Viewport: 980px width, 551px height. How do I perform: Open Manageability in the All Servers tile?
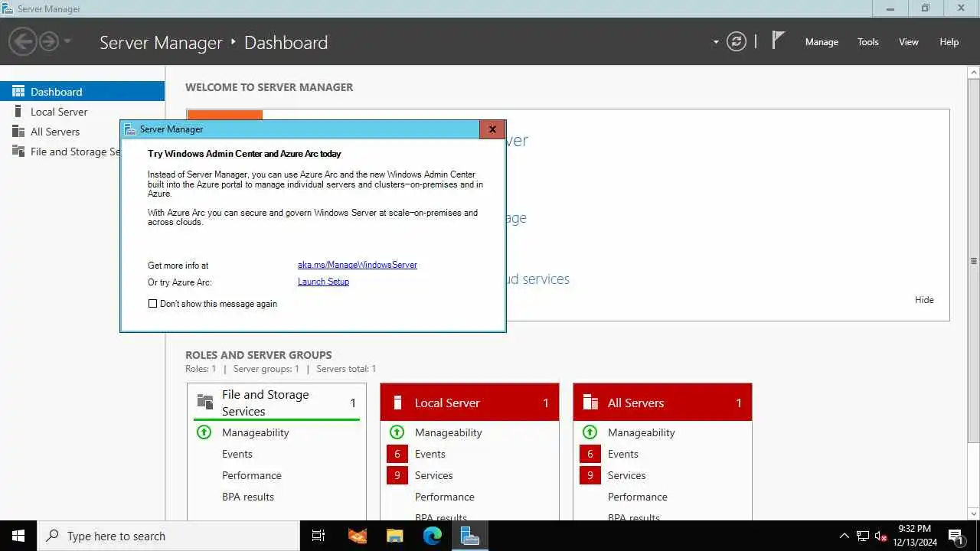pos(642,432)
